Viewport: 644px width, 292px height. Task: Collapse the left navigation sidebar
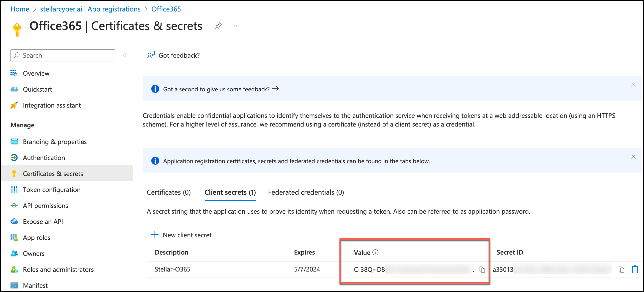point(125,55)
